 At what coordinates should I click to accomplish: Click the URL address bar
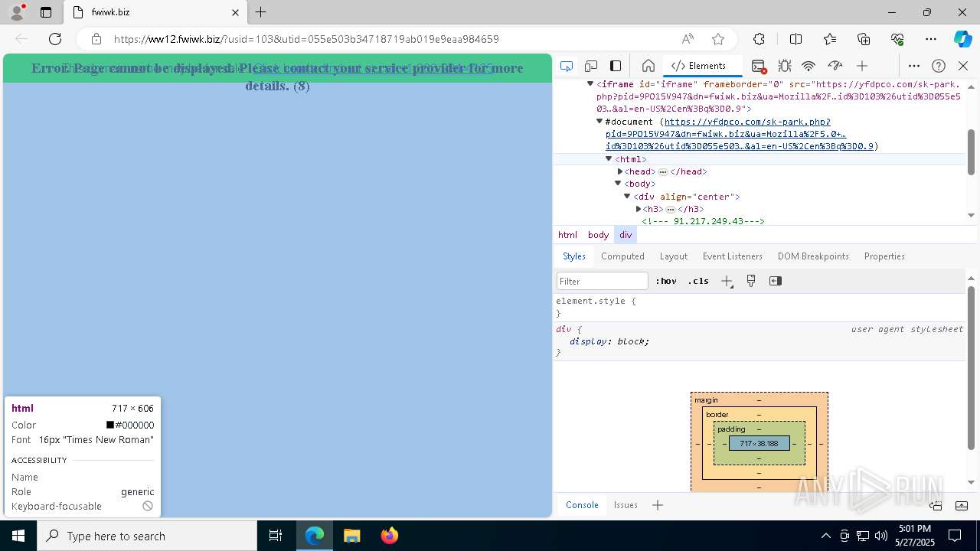[390, 39]
